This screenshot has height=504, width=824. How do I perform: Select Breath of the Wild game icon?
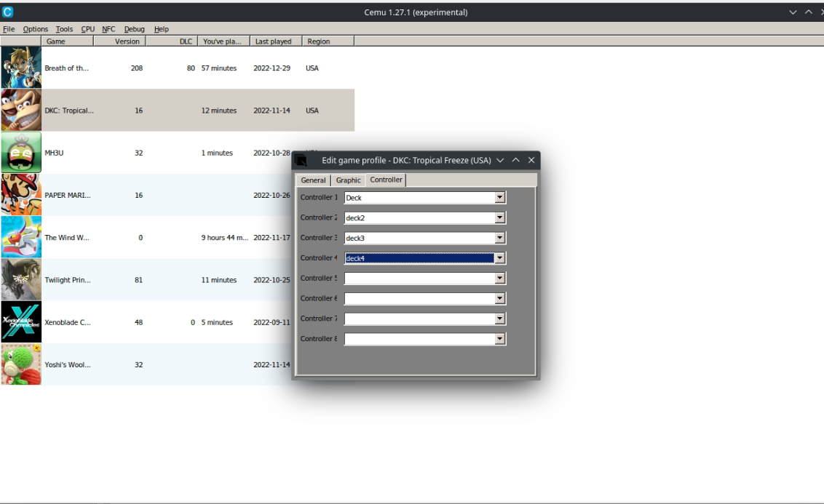[x=21, y=67]
